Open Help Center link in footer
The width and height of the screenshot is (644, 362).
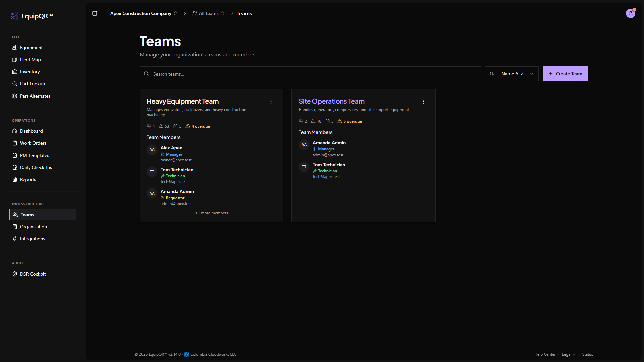[x=545, y=354]
